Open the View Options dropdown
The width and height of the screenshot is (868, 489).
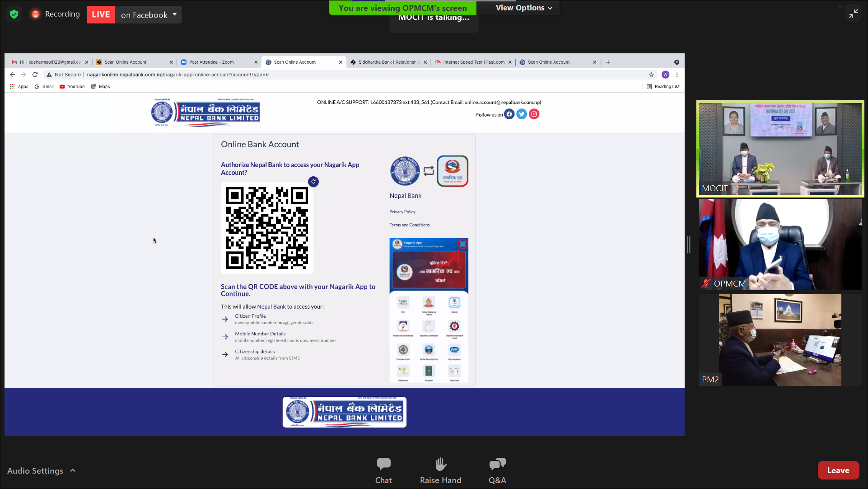(523, 8)
